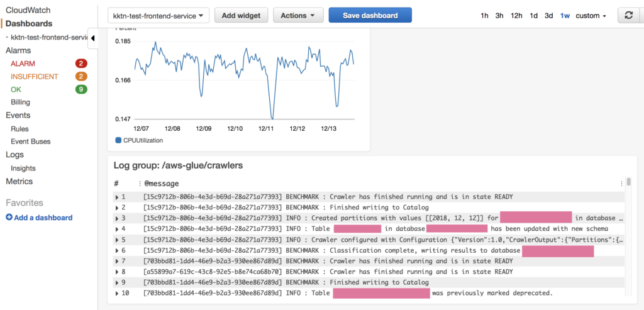644x310 pixels.
Task: Click the Favorites heading in sidebar
Action: click(25, 203)
